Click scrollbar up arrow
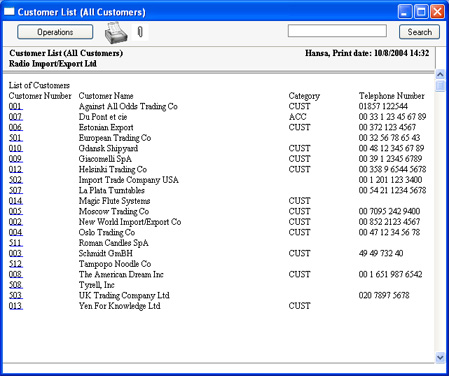 440,74
